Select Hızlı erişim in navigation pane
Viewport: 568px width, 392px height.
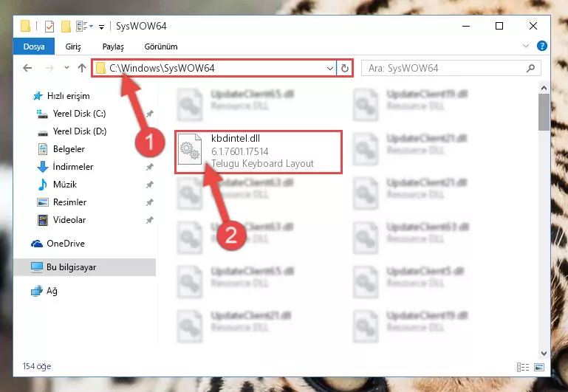[68, 96]
